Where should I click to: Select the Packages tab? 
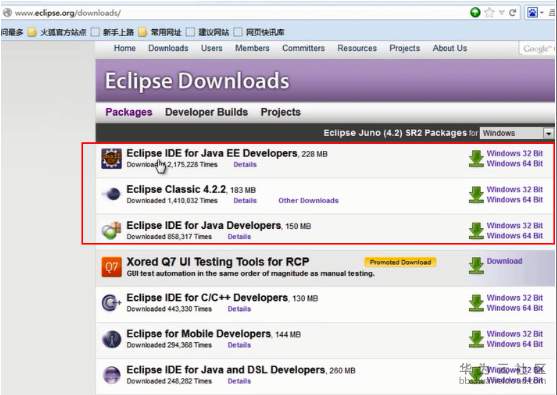(x=129, y=112)
